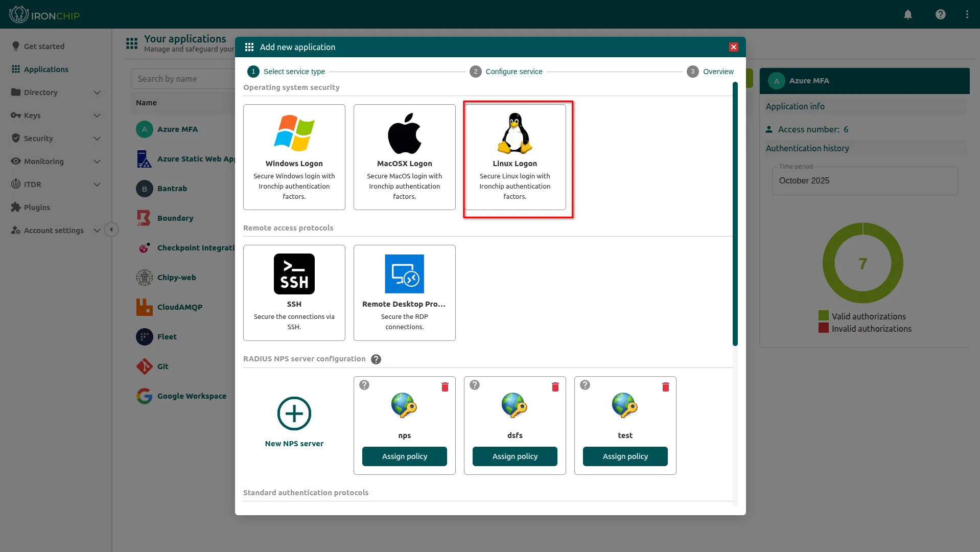This screenshot has height=552, width=980.
Task: Open help for the nps card
Action: pos(364,385)
